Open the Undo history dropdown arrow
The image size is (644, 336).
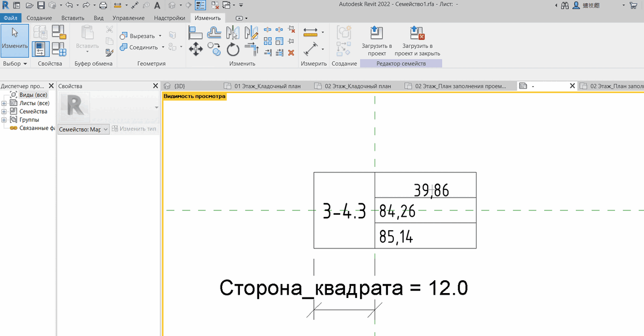pos(77,5)
